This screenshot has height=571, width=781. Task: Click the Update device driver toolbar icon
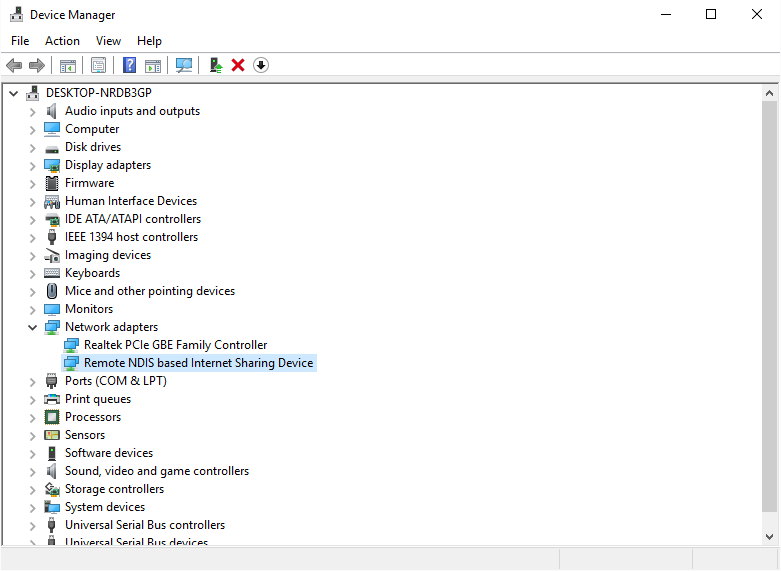click(215, 65)
